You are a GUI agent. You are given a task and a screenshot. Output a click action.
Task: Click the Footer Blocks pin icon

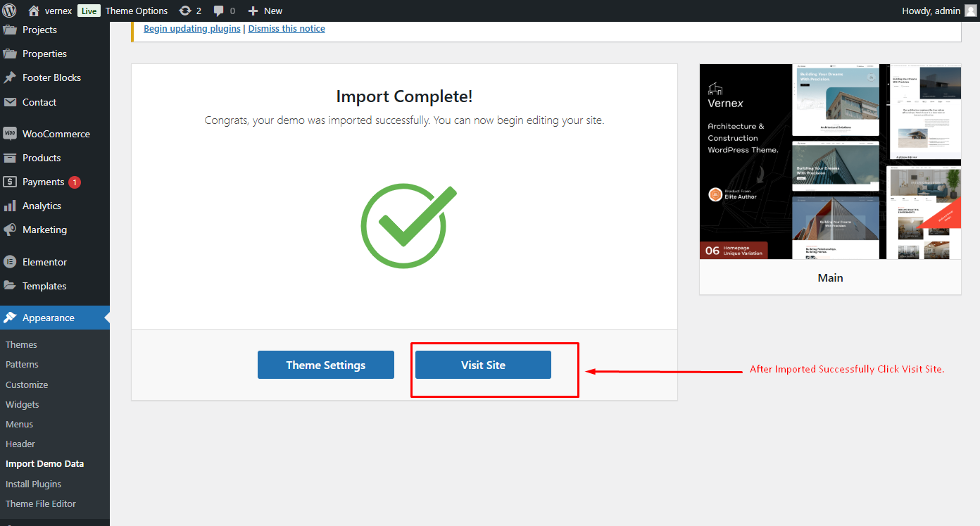click(x=10, y=77)
